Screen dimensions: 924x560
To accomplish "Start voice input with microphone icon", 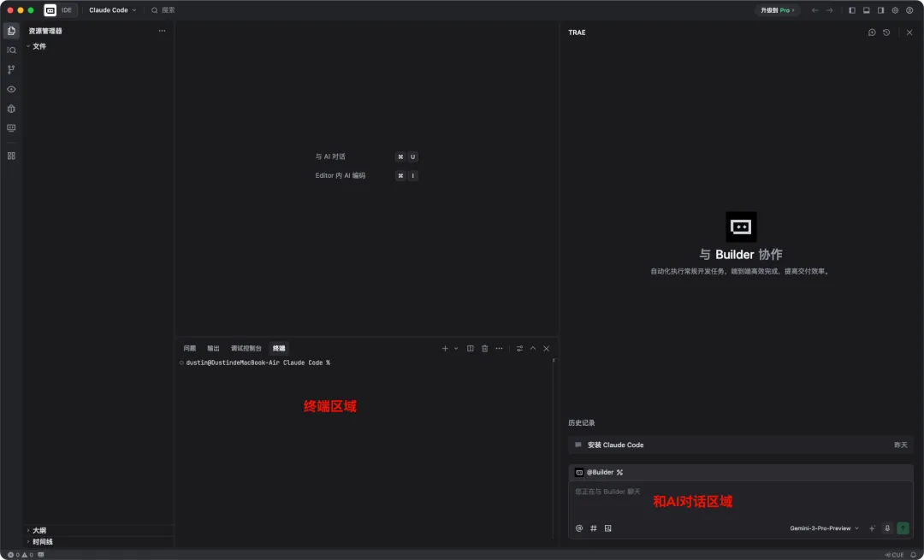I will coord(887,528).
